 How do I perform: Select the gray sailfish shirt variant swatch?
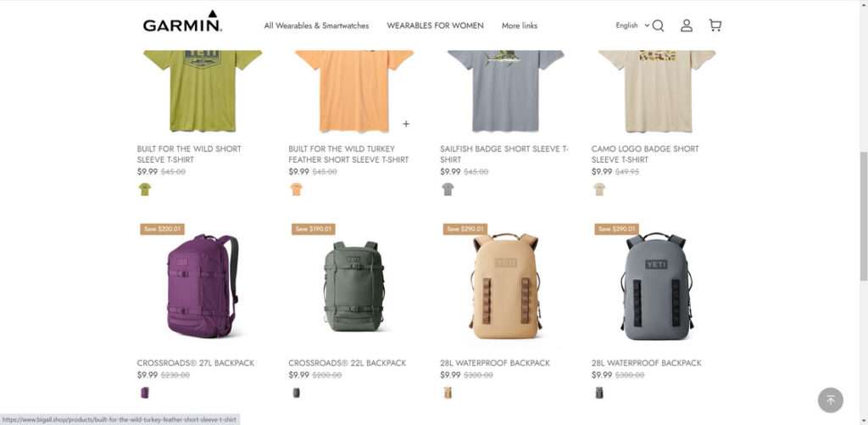point(448,189)
